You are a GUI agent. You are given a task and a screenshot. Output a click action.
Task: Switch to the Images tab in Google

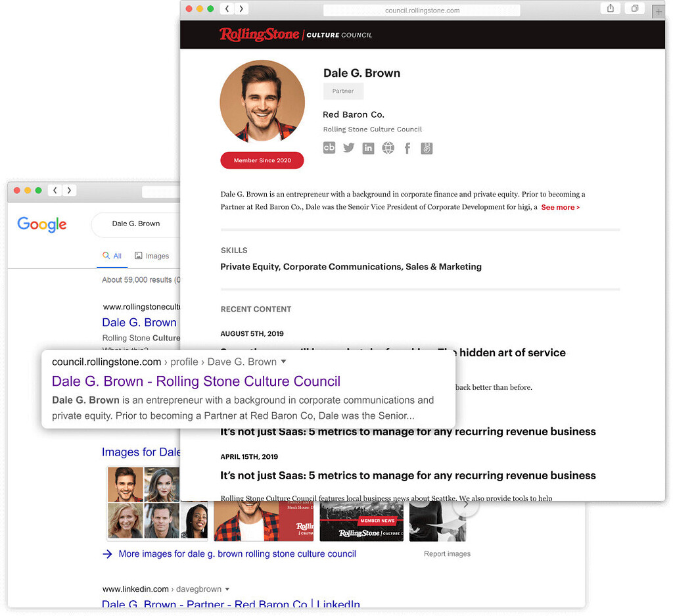(152, 256)
